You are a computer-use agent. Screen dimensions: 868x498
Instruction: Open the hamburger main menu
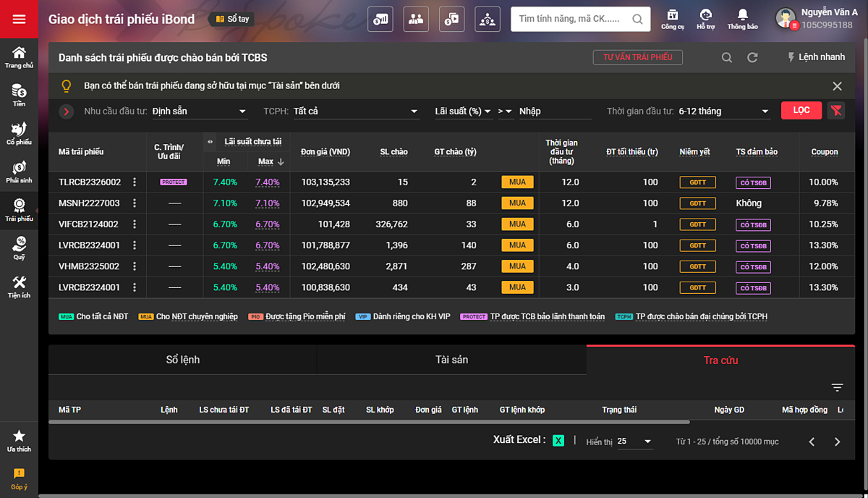pos(19,19)
